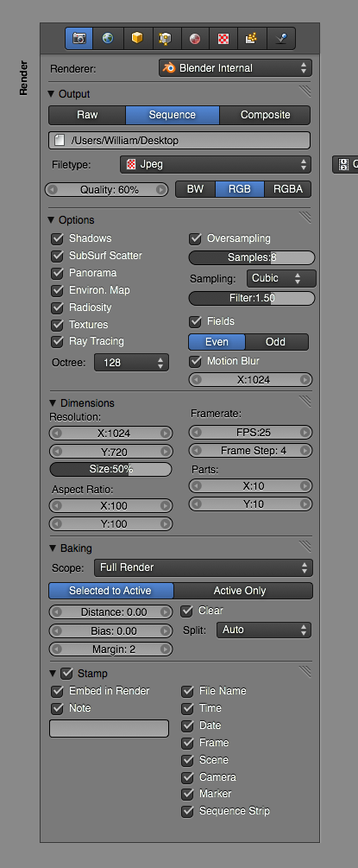Image resolution: width=358 pixels, height=868 pixels.
Task: Open the cube-with-vertices modifiers icon
Action: 166,38
